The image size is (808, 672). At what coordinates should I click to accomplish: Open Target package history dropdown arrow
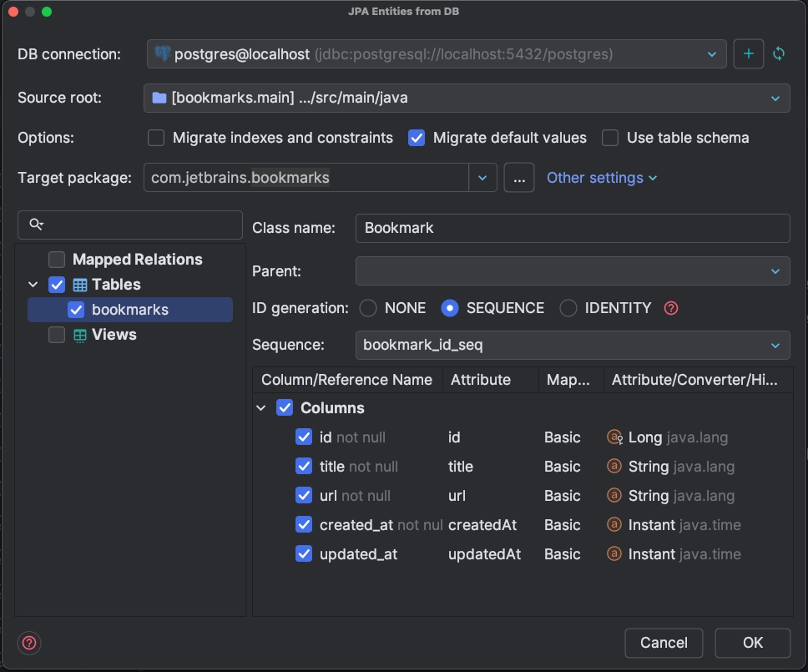[482, 178]
